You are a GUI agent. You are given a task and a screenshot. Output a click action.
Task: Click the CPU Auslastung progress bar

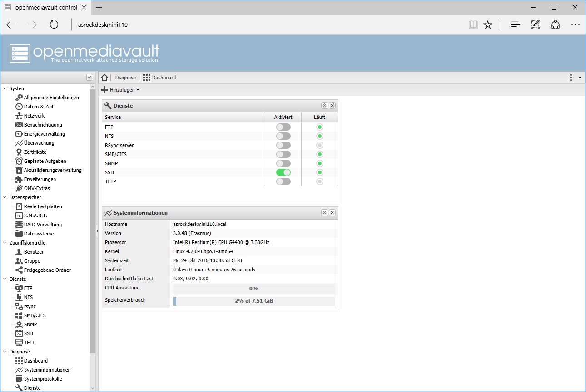pyautogui.click(x=254, y=289)
